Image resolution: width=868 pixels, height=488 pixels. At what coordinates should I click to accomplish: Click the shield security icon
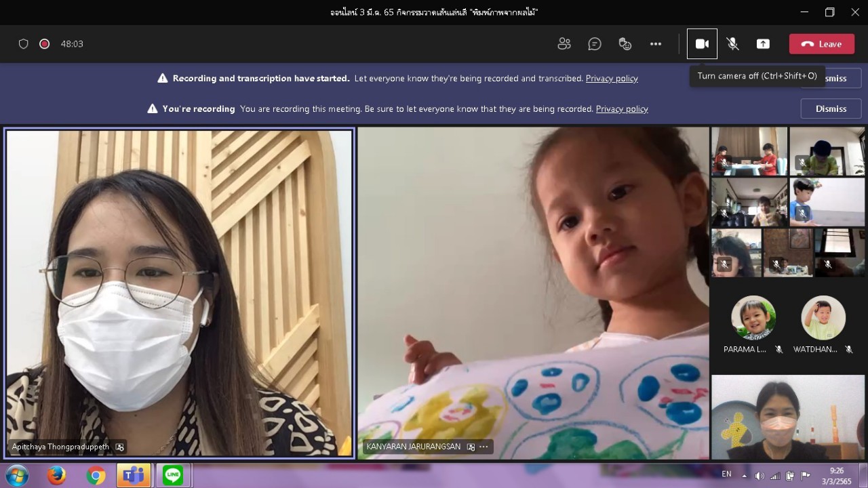pyautogui.click(x=24, y=44)
